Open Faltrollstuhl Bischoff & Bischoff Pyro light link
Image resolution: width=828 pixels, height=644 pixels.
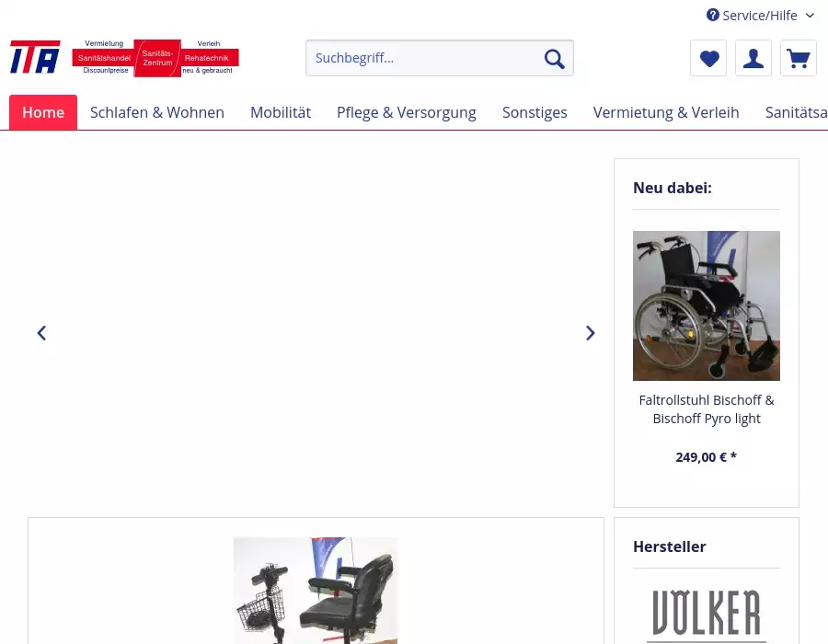[x=707, y=409]
